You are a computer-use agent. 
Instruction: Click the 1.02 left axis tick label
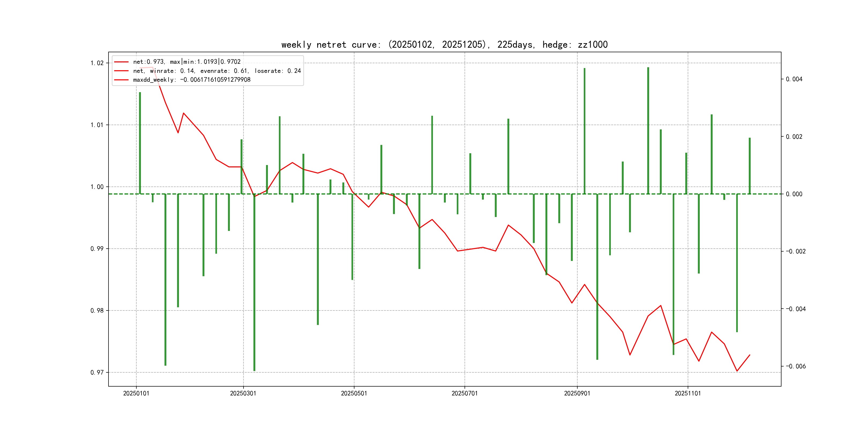coord(97,63)
